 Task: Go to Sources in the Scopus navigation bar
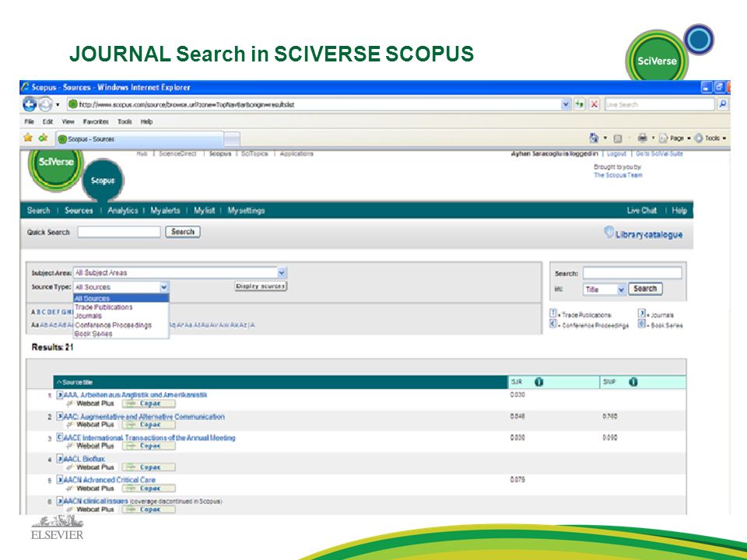(x=79, y=211)
